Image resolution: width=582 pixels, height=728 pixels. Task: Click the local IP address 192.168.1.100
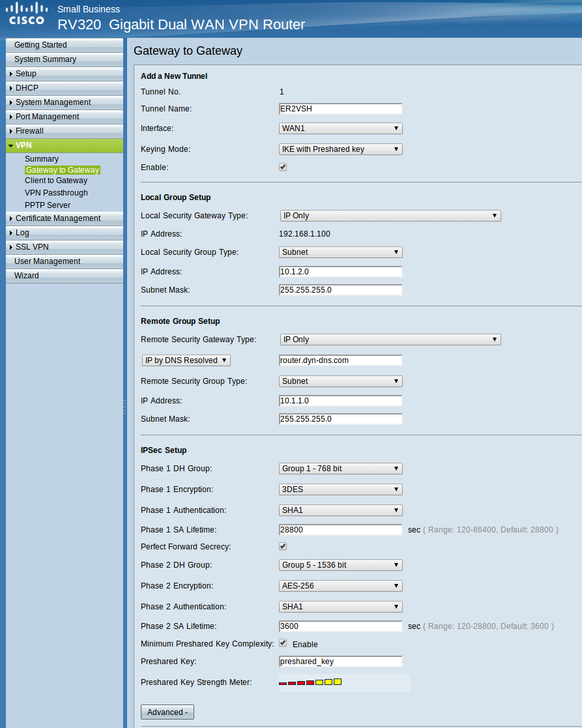304,234
